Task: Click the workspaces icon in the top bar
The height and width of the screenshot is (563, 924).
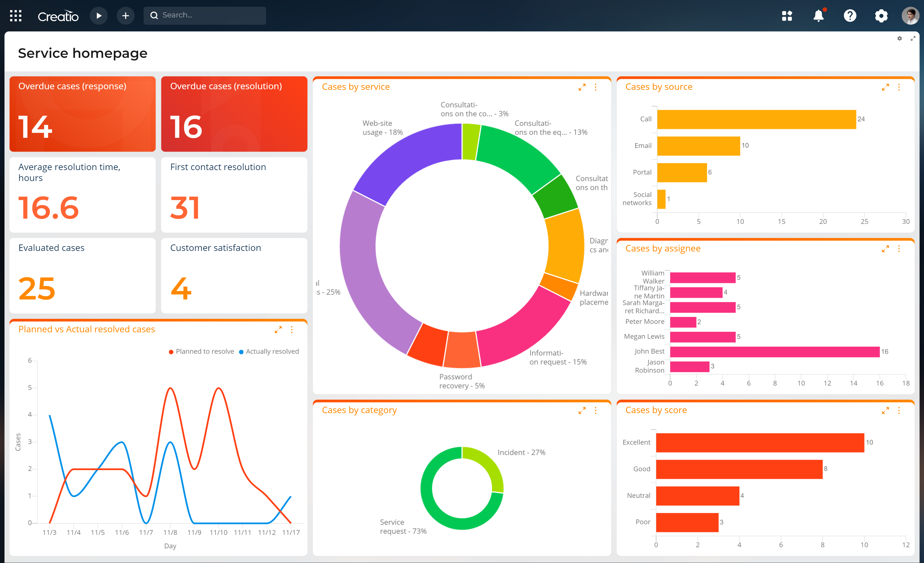Action: (787, 16)
